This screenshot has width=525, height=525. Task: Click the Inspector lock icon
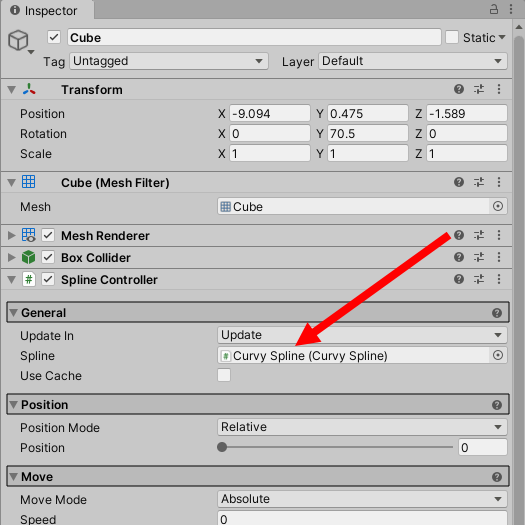point(494,9)
